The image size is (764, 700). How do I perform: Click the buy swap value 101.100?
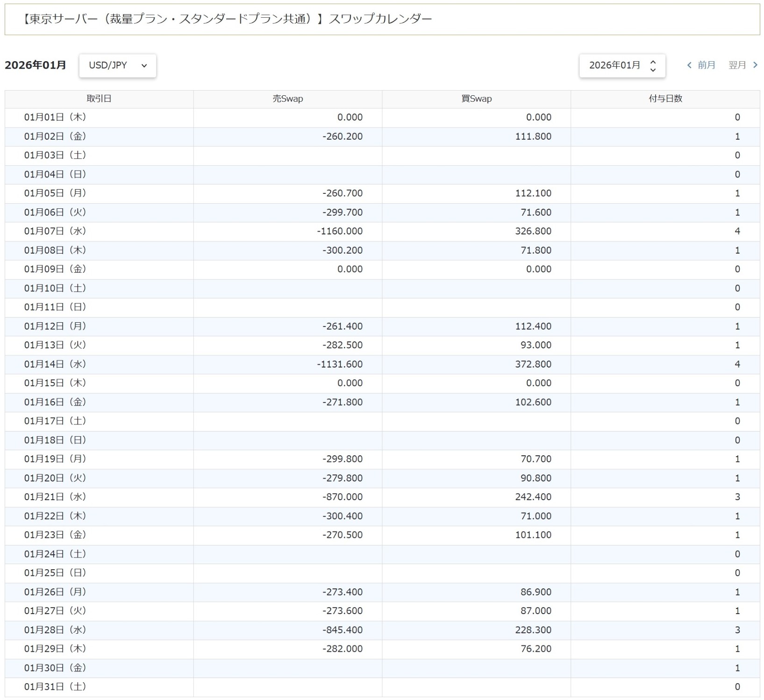tap(533, 535)
